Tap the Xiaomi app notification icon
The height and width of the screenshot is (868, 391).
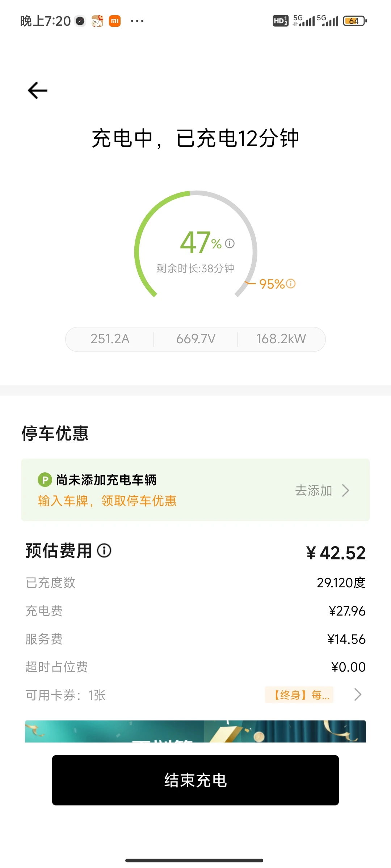coord(115,21)
